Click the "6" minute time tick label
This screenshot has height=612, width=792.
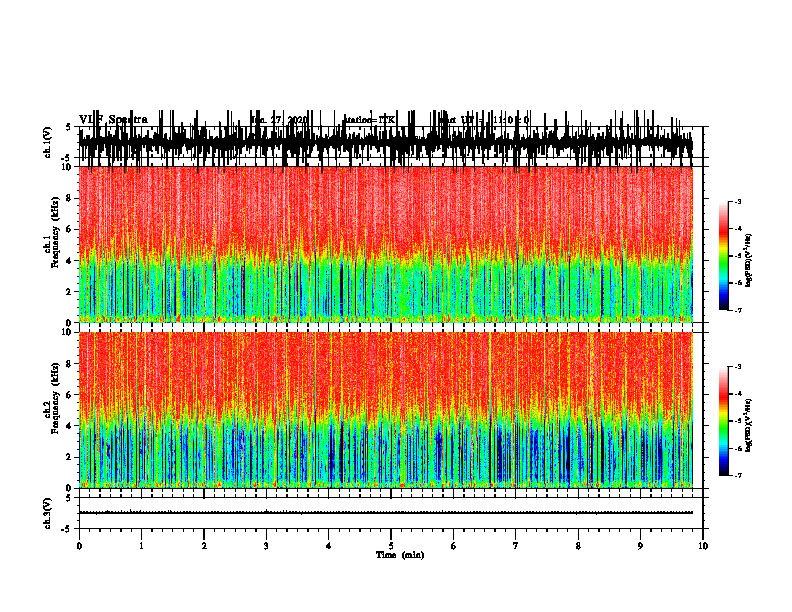pyautogui.click(x=454, y=546)
